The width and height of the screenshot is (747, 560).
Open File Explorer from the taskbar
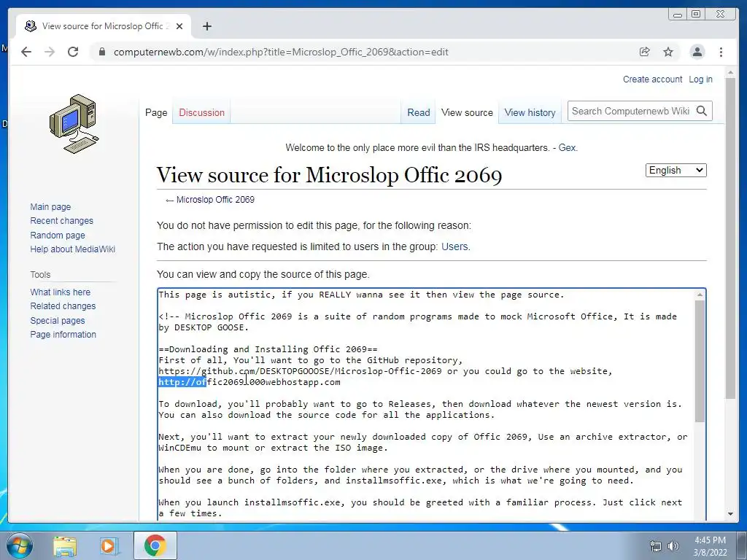(x=65, y=546)
